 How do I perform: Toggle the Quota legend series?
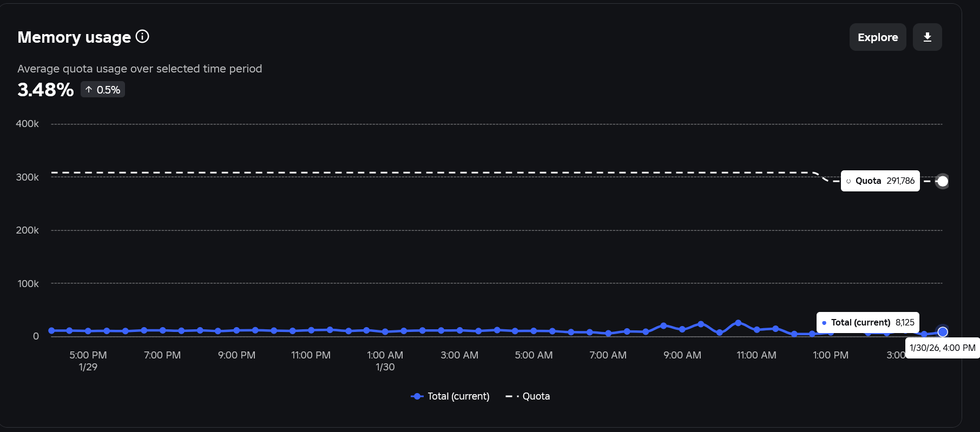tap(528, 396)
